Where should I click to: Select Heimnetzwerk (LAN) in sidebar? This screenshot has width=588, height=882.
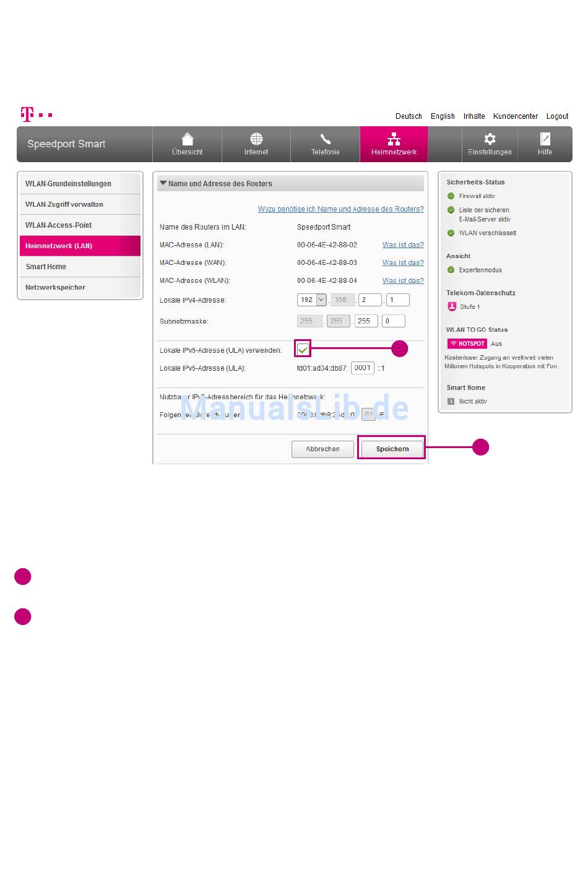coord(80,246)
